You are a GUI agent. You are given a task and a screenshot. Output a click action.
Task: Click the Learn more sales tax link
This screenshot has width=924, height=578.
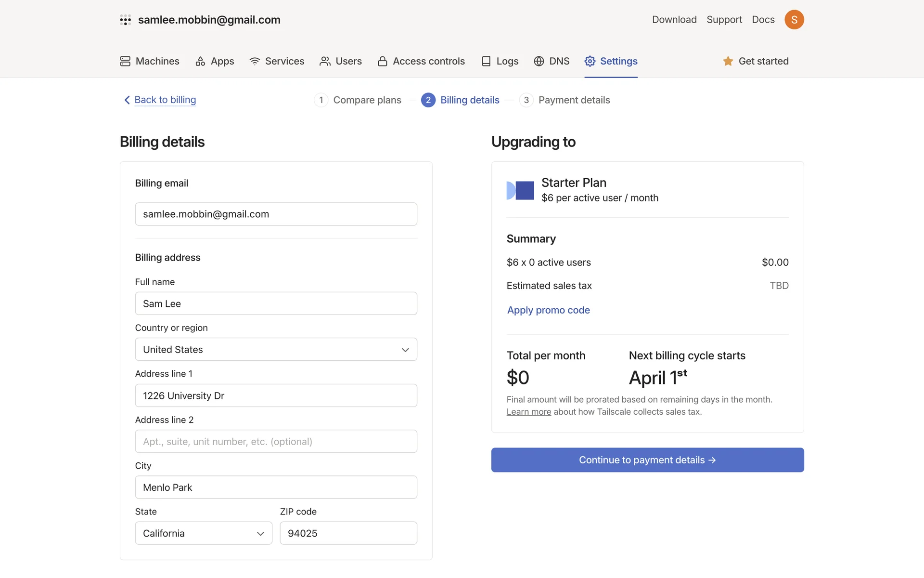[x=528, y=412]
